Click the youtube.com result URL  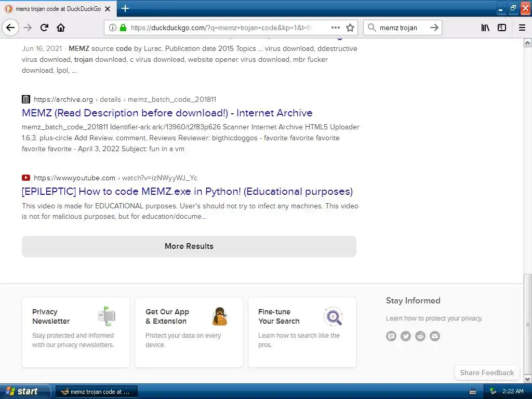[115, 178]
